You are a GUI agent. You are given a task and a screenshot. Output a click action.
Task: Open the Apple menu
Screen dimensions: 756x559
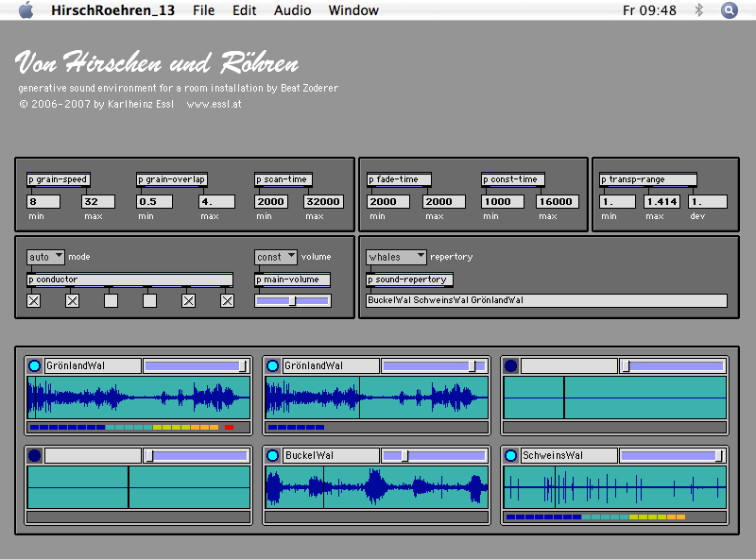26,10
